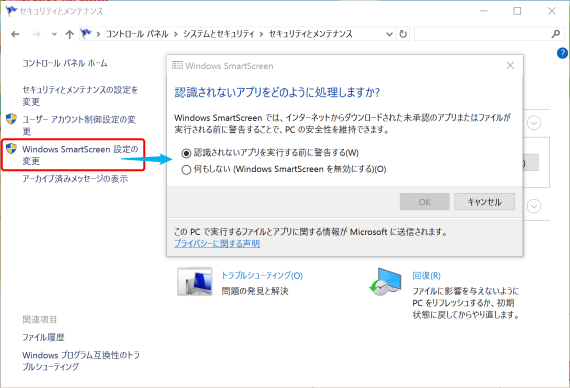
Task: Select セキュリティとメンテナンス breadcrumb
Action: (x=311, y=34)
